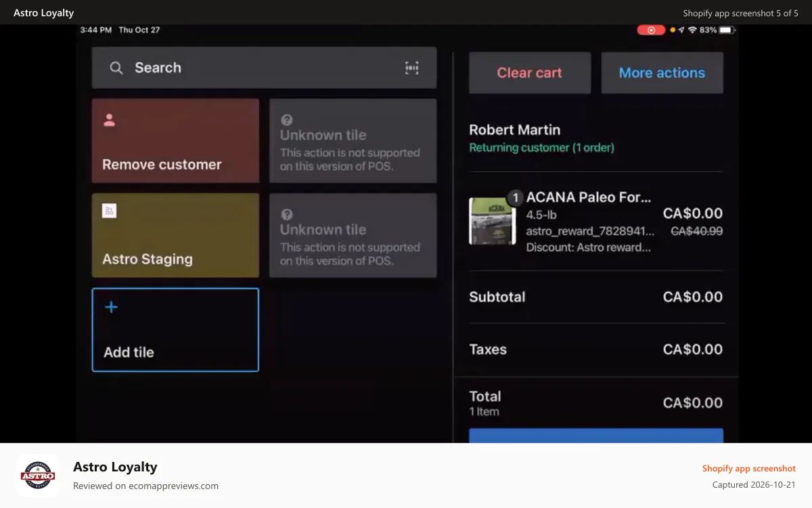Click the Astro Loyalty logo
This screenshot has height=508, width=812.
pyautogui.click(x=38, y=475)
